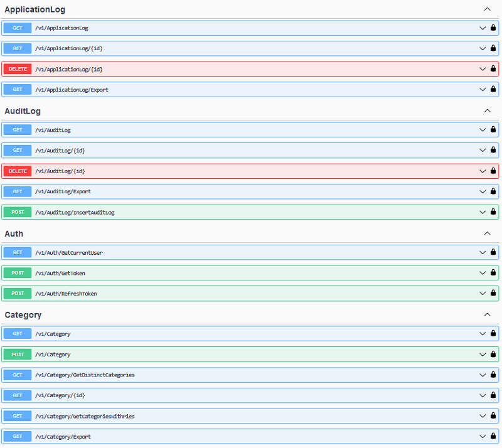Click the POST badge for /v1/Category

coord(18,355)
